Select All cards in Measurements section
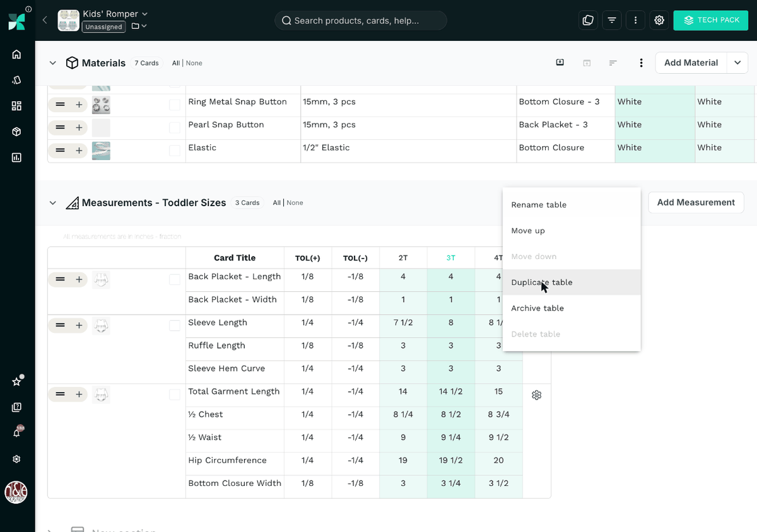The height and width of the screenshot is (532, 757). (x=277, y=203)
